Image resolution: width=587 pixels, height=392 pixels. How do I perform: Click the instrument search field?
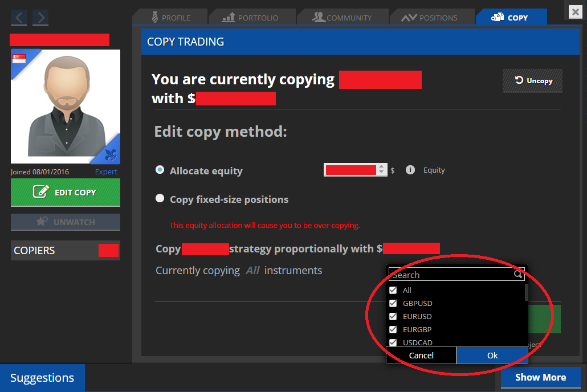click(x=450, y=275)
